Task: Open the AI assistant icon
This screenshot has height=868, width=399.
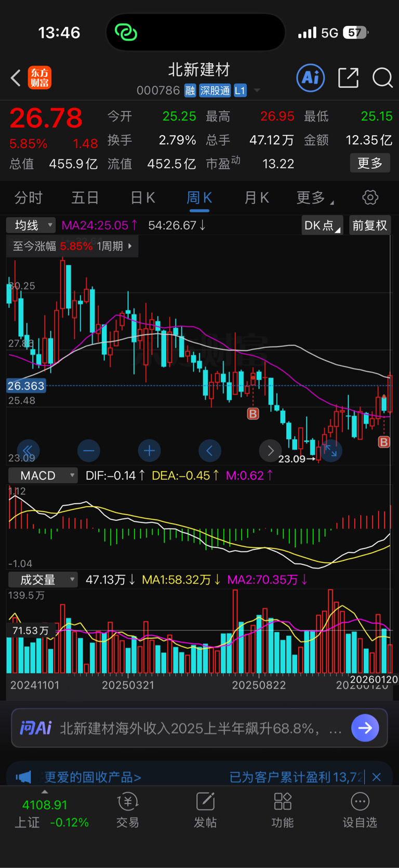Action: pos(311,78)
